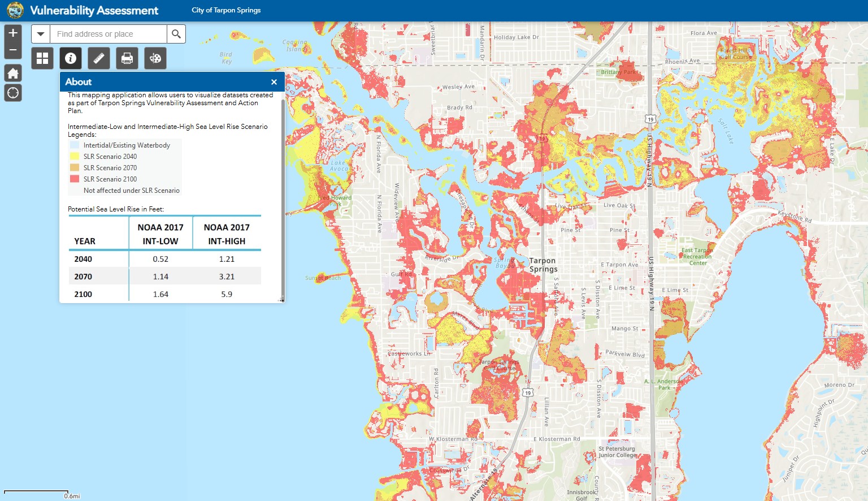This screenshot has width=868, height=501.
Task: Select the 2040 row year cell
Action: click(83, 259)
